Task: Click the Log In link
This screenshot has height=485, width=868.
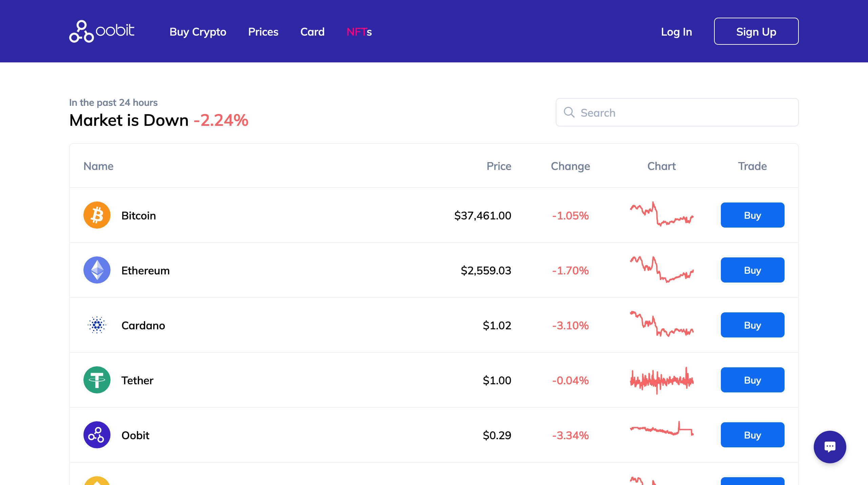Action: (676, 32)
